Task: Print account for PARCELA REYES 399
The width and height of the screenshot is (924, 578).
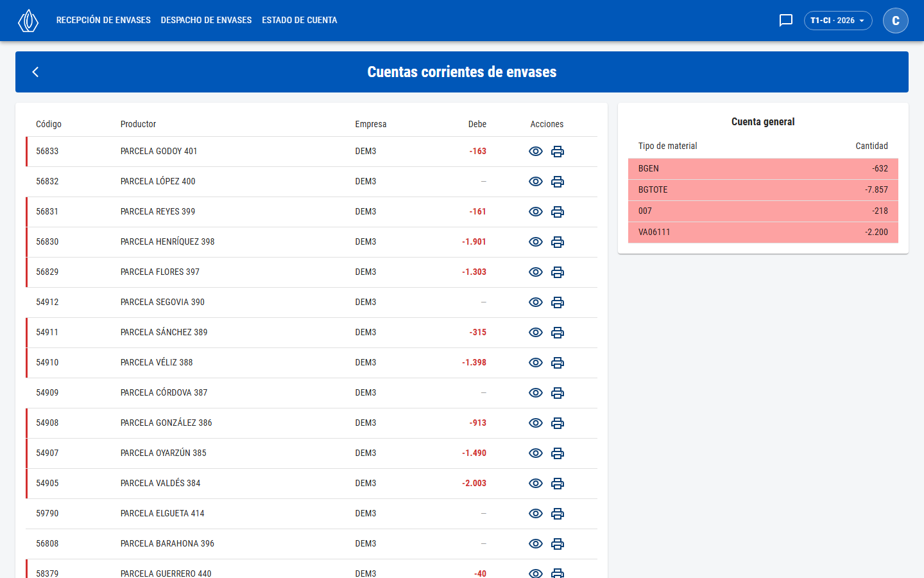Action: pyautogui.click(x=558, y=212)
